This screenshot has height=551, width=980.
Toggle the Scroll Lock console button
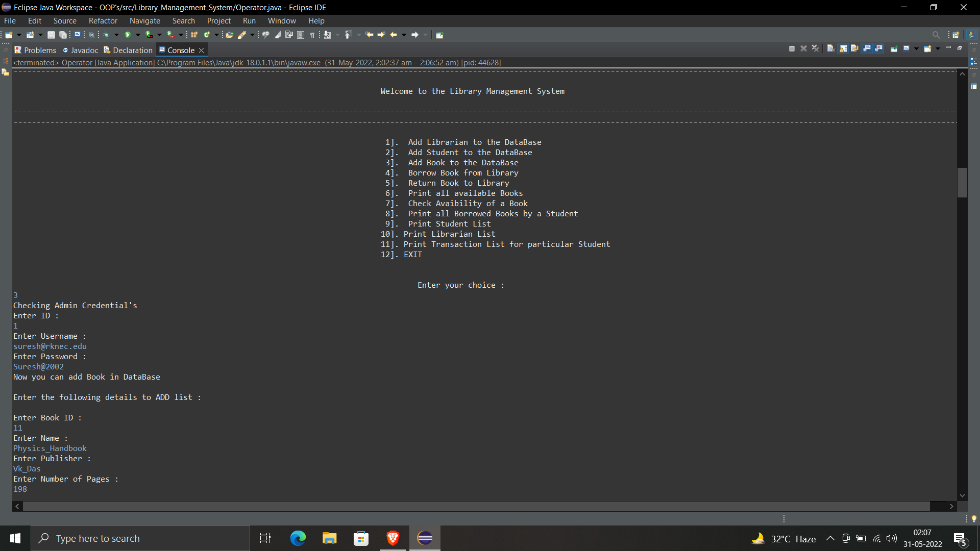(x=843, y=48)
